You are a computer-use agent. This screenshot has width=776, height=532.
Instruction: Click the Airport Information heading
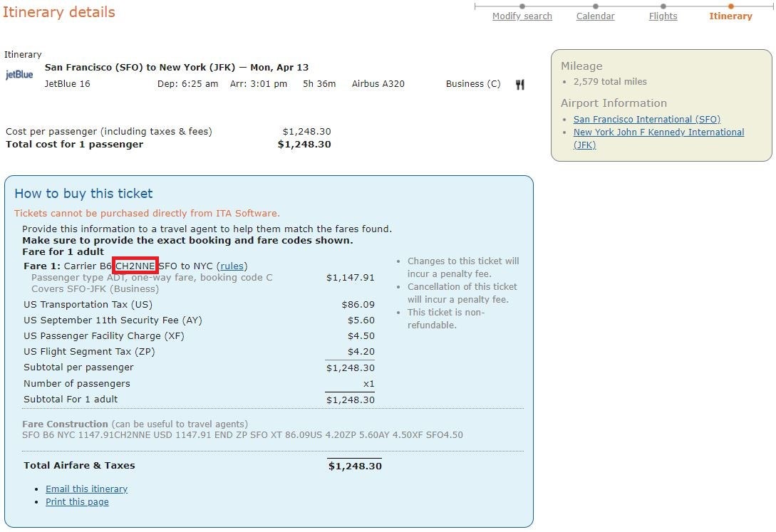(614, 103)
